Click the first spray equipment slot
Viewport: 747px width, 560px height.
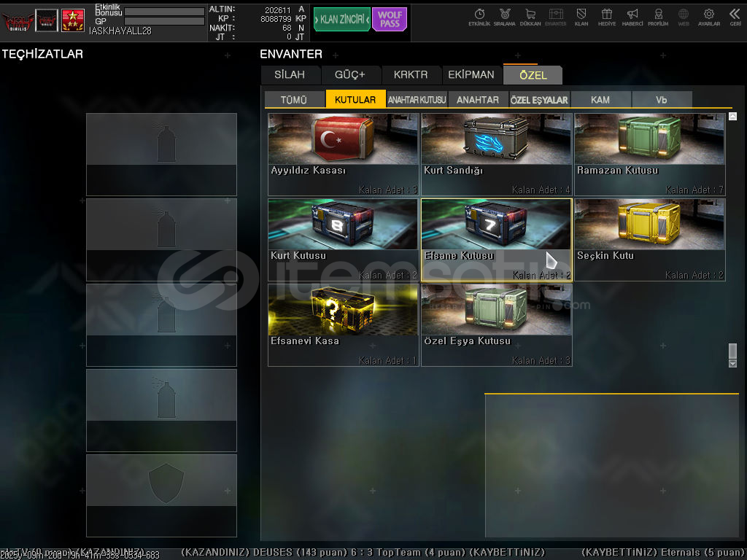coord(161,155)
